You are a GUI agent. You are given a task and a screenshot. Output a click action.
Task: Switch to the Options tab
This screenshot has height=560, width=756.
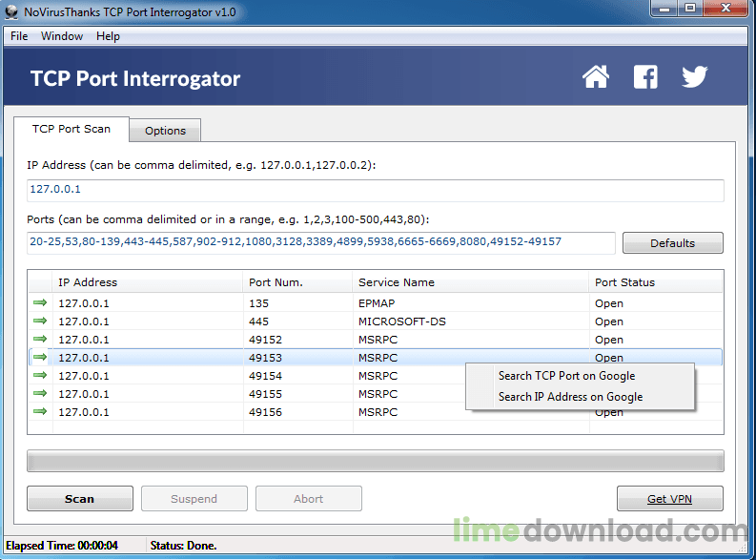click(x=165, y=131)
